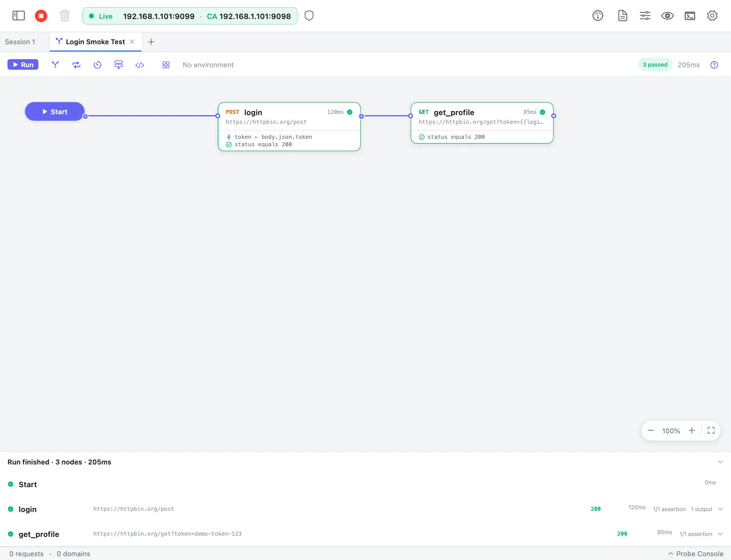
Task: Open the info circle icon in the top bar
Action: tap(598, 16)
